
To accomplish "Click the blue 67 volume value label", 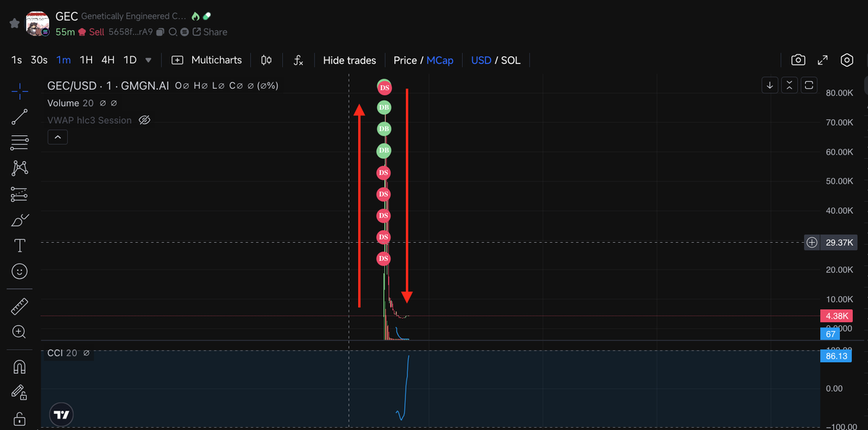I will (830, 334).
